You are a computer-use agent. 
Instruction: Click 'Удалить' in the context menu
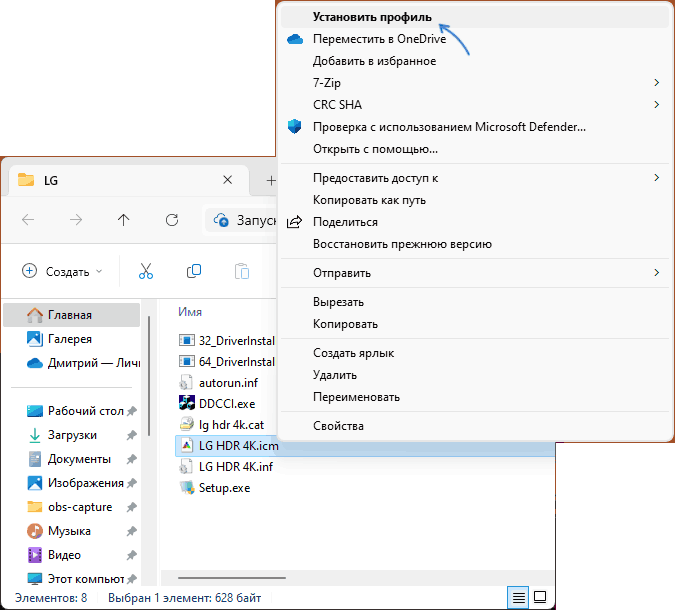(475, 375)
